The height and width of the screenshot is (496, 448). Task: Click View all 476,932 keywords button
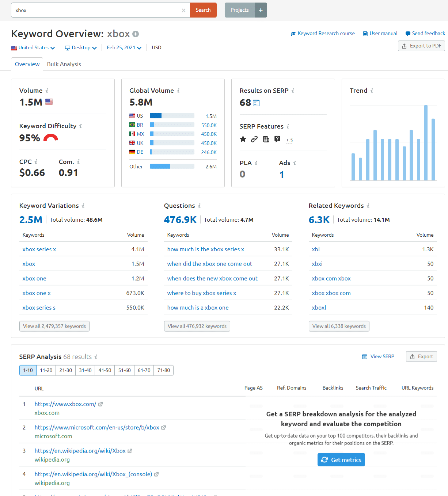click(x=197, y=326)
